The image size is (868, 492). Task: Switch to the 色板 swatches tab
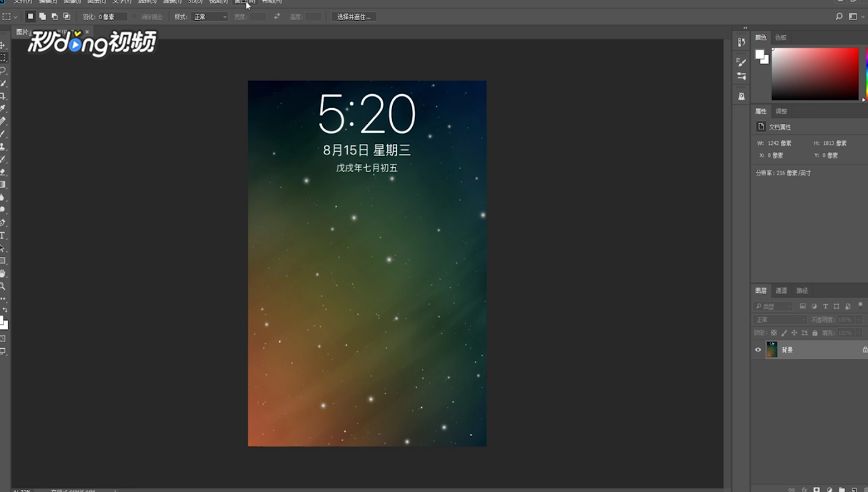click(781, 38)
